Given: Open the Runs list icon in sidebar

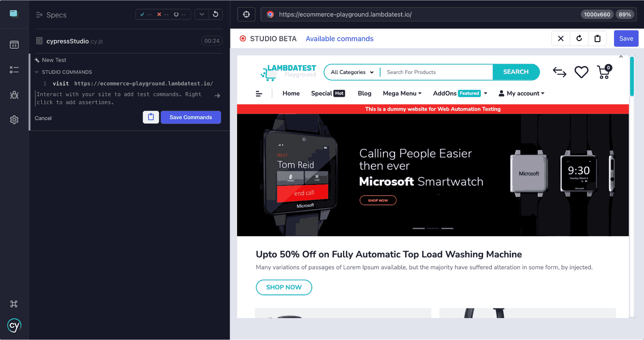Looking at the screenshot, I should tap(14, 70).
